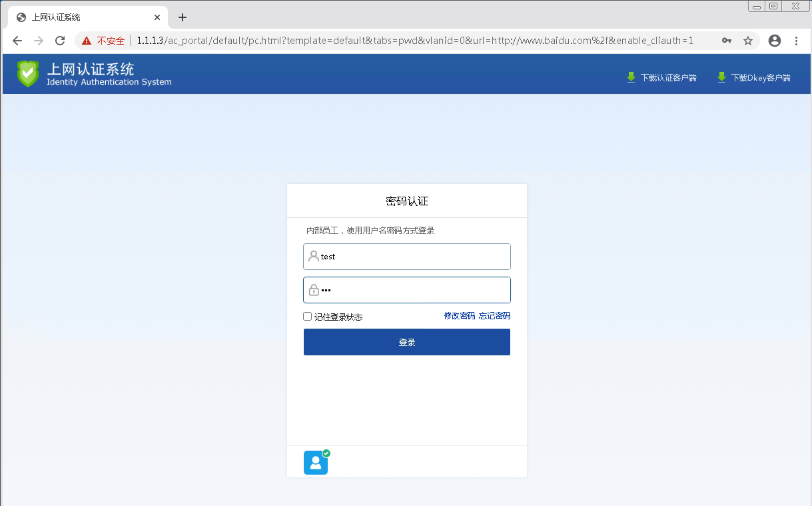812x506 pixels.
Task: Click the browser back arrow
Action: pyautogui.click(x=17, y=41)
